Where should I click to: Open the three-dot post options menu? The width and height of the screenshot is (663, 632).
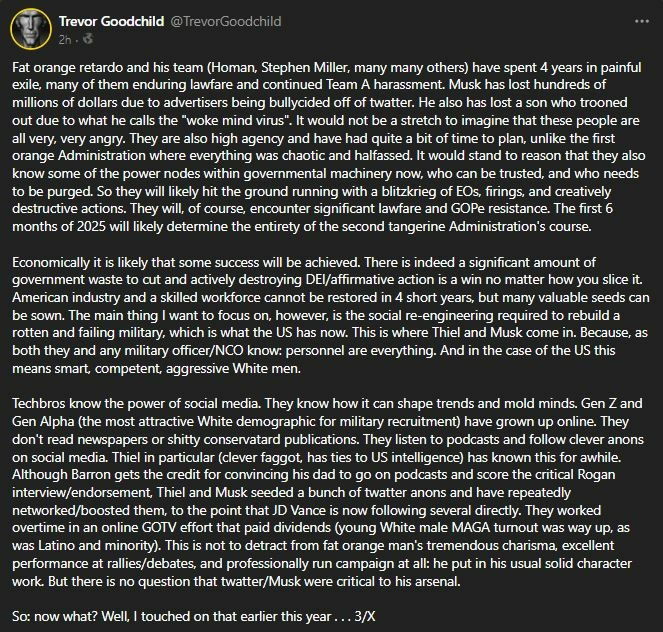pyautogui.click(x=641, y=21)
